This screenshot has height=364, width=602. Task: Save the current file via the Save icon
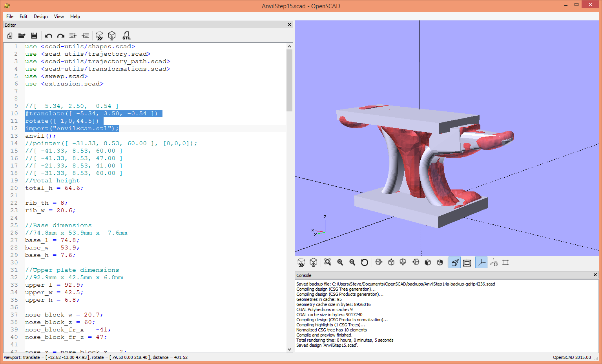pos(35,36)
